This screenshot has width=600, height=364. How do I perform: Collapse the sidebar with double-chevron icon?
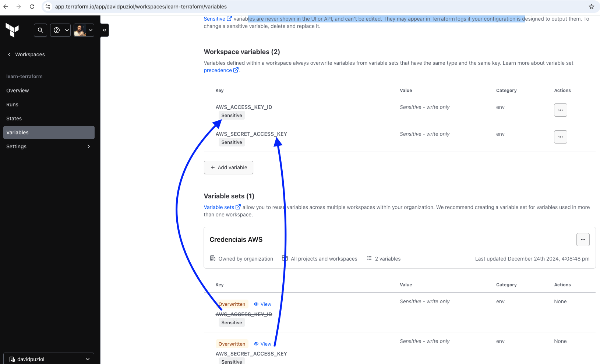tap(105, 30)
